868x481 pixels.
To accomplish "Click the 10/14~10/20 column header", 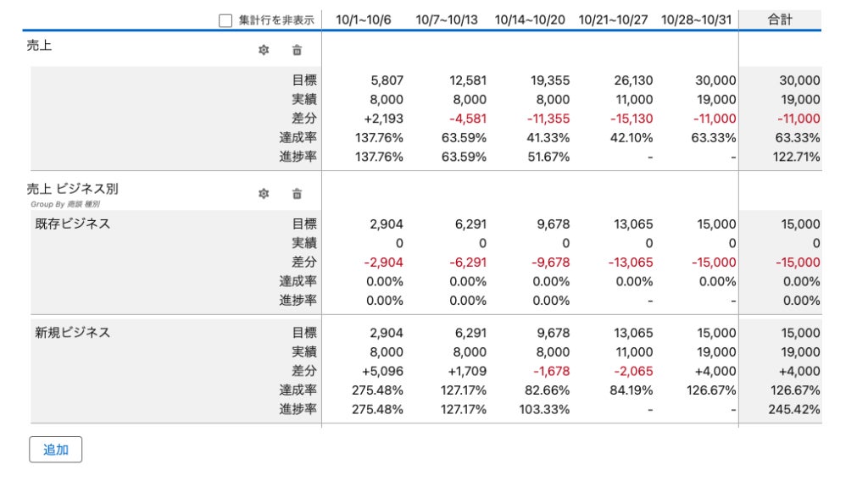I will click(531, 19).
